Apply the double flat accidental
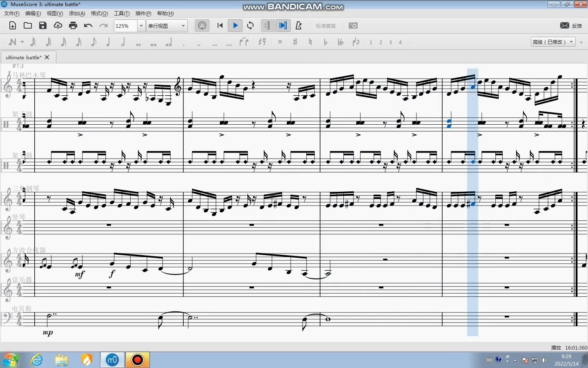588x368 pixels. click(341, 42)
